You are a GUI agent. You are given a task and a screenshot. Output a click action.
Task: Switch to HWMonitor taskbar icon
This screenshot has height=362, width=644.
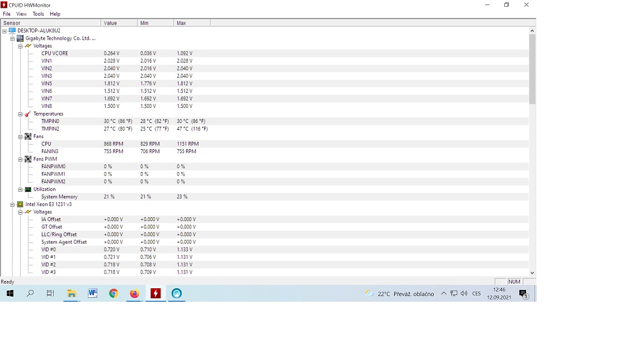(155, 293)
